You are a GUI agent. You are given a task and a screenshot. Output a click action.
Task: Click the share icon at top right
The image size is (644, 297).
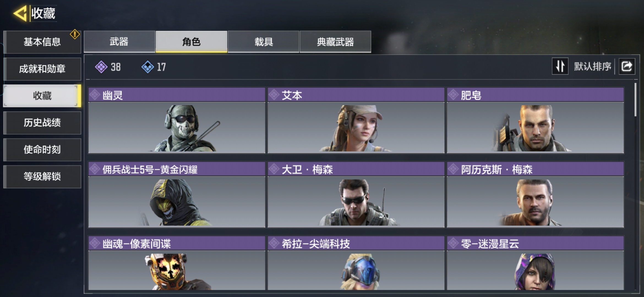(x=627, y=67)
